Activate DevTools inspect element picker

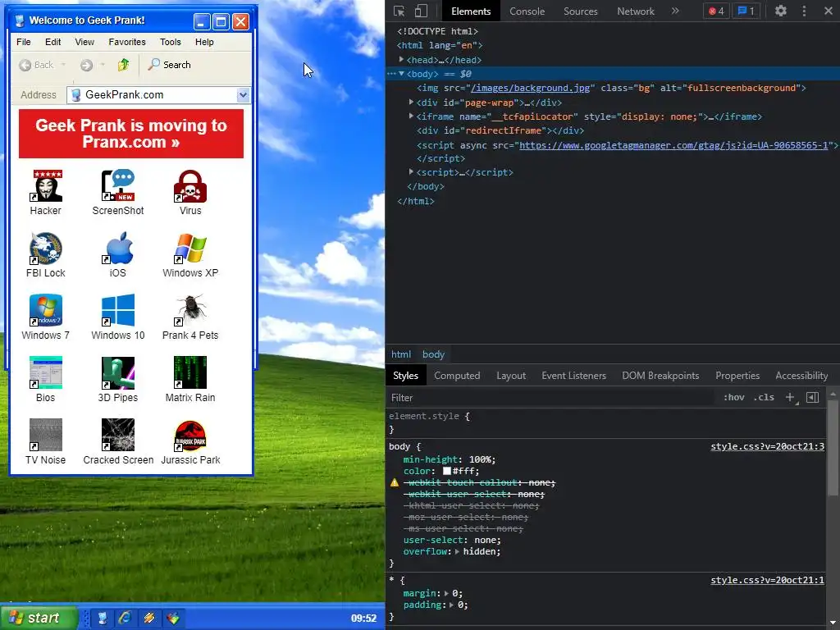[x=399, y=11]
